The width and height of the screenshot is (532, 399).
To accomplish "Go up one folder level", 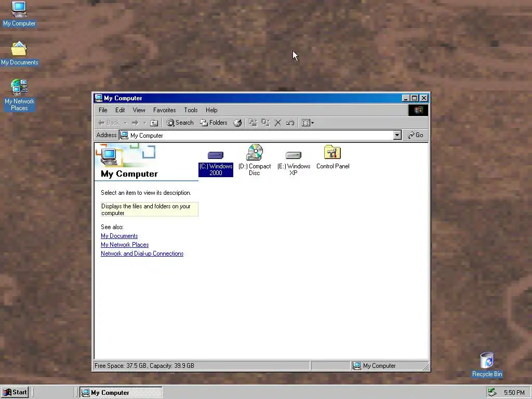I will (154, 123).
